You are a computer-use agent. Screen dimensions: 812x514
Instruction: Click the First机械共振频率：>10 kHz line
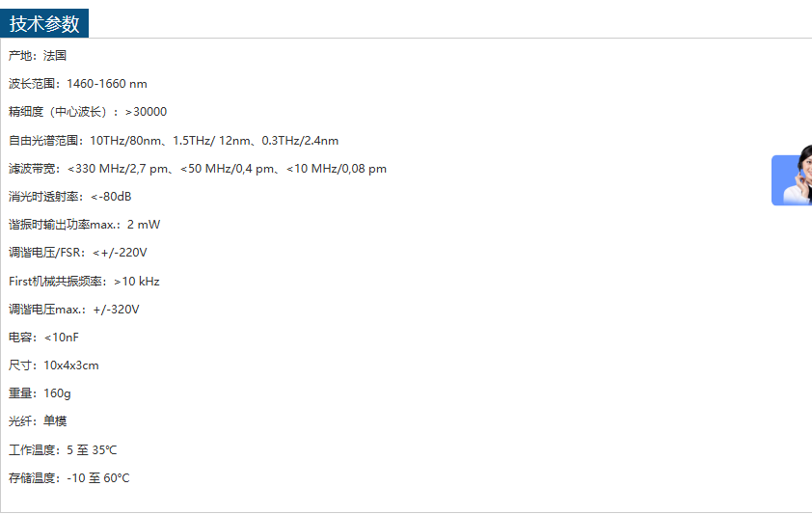coord(84,282)
